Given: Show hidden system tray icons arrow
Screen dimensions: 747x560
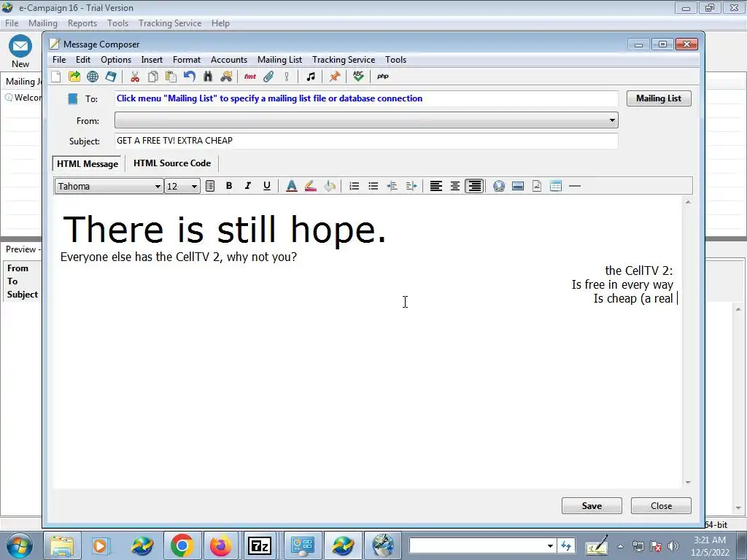Looking at the screenshot, I should [x=620, y=546].
